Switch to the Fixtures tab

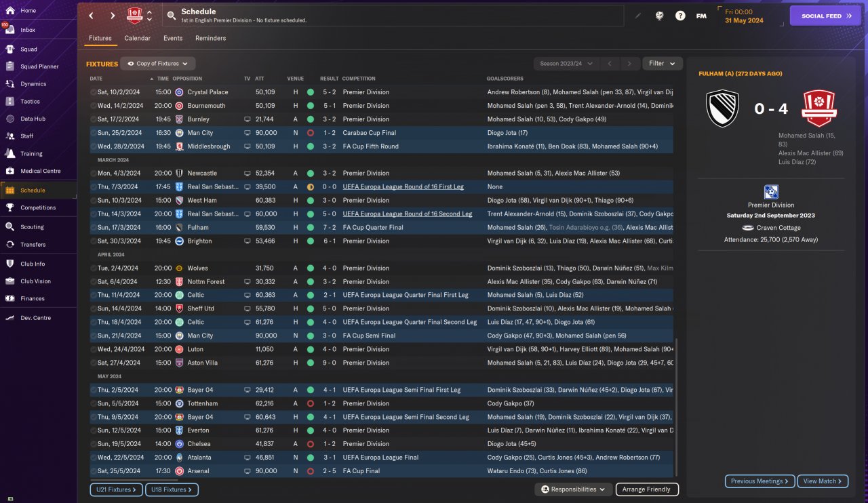[x=100, y=39]
